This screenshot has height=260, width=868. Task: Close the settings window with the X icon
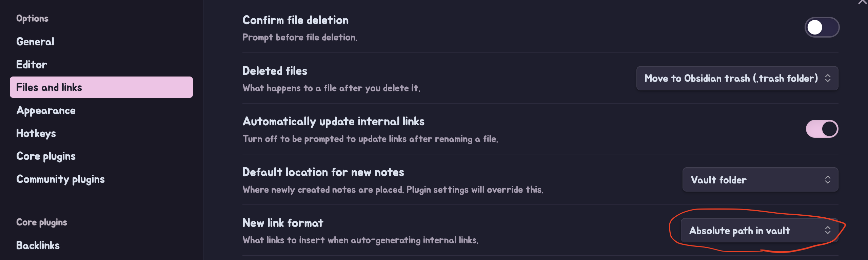(x=863, y=2)
